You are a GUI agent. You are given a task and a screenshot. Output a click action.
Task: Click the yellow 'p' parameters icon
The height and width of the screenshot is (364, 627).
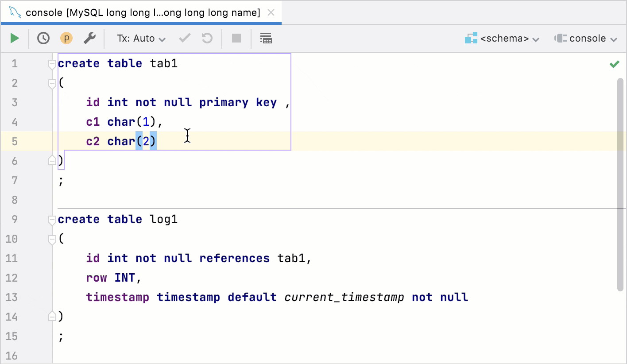(x=66, y=38)
